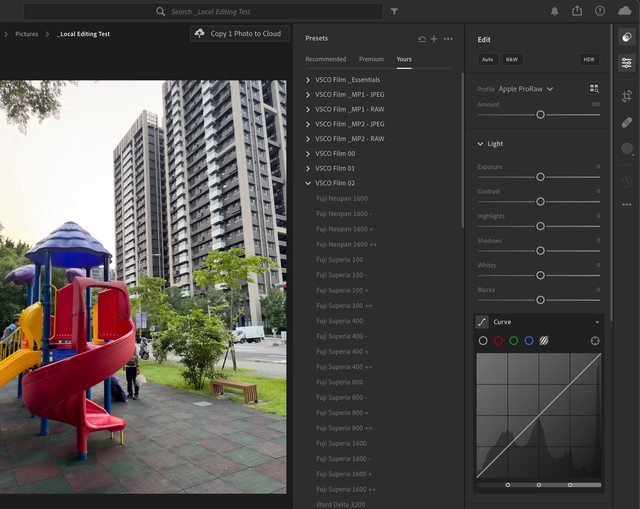This screenshot has height=509, width=640.
Task: Select the red channel curve
Action: point(498,340)
